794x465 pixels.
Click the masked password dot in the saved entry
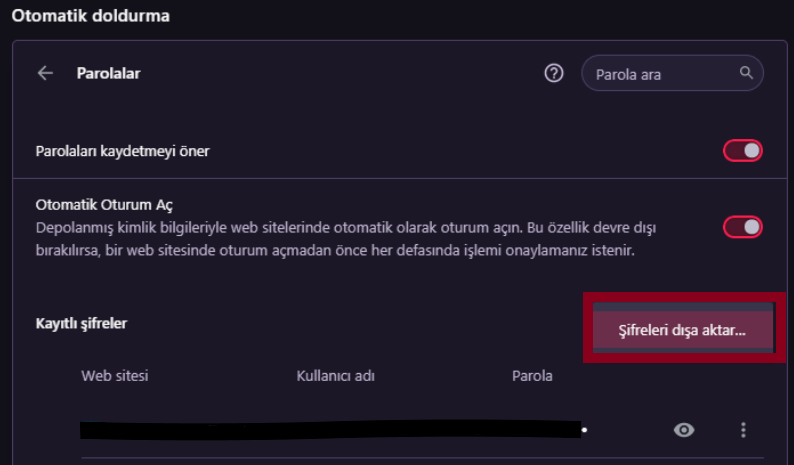coord(584,429)
